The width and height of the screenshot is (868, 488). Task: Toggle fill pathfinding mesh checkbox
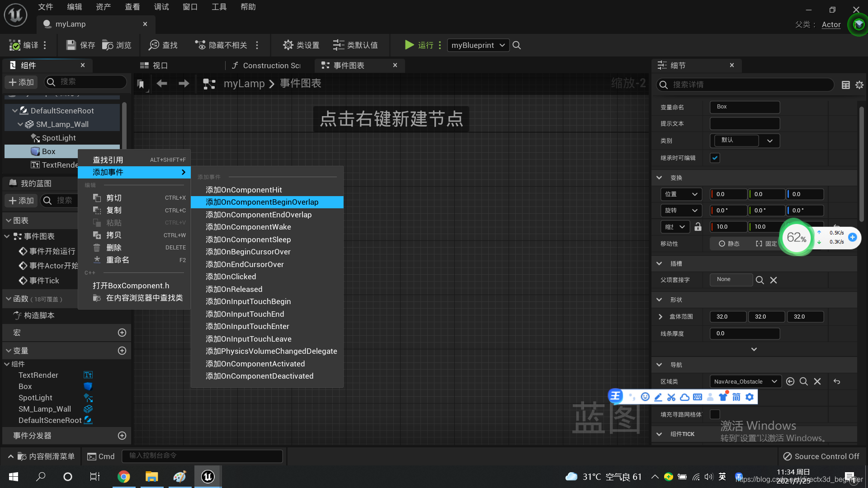tap(715, 414)
